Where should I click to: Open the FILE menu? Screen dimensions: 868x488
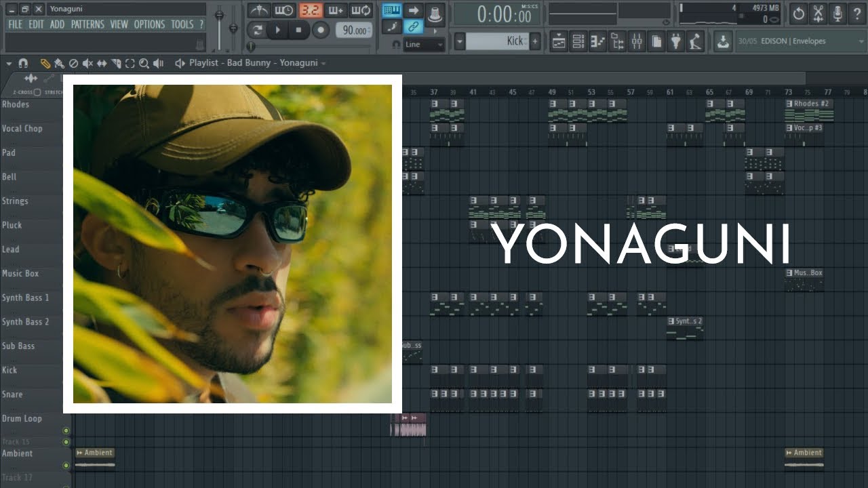point(15,24)
